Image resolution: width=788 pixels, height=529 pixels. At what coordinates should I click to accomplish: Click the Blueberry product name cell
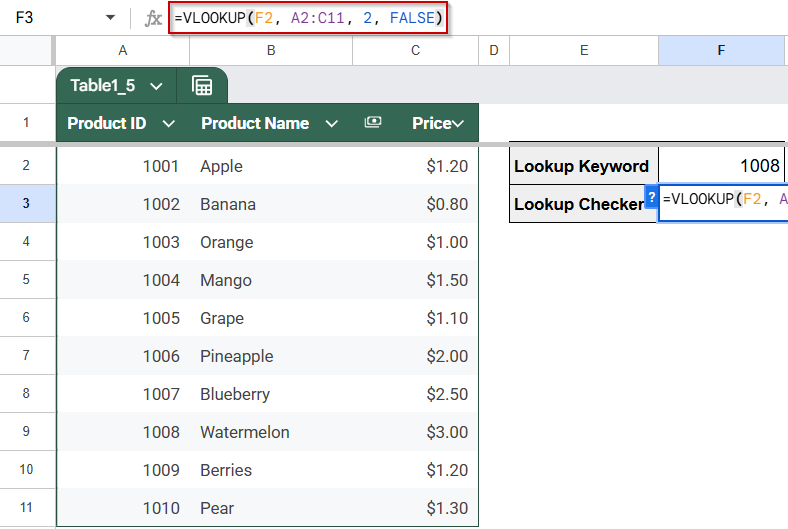click(271, 394)
